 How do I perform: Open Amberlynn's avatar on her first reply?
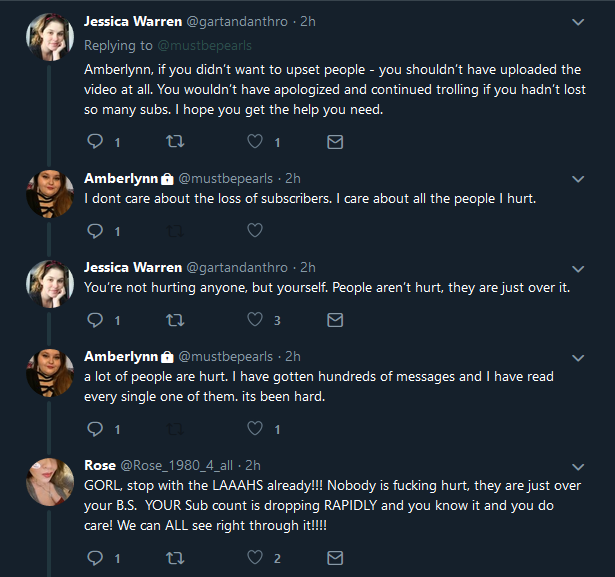pyautogui.click(x=50, y=194)
